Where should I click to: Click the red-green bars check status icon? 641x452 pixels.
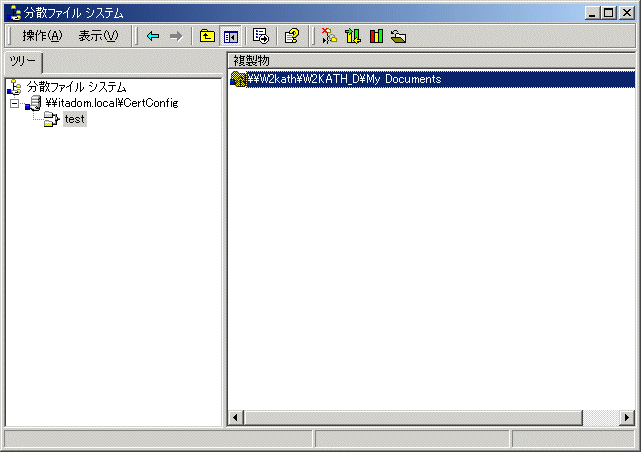point(376,36)
